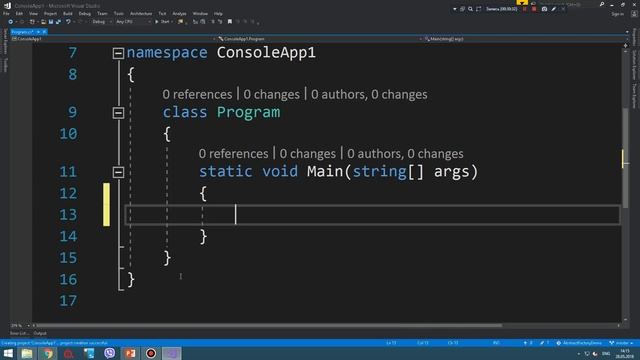Click the Save file toolbar icon
640x360 pixels.
pos(51,22)
